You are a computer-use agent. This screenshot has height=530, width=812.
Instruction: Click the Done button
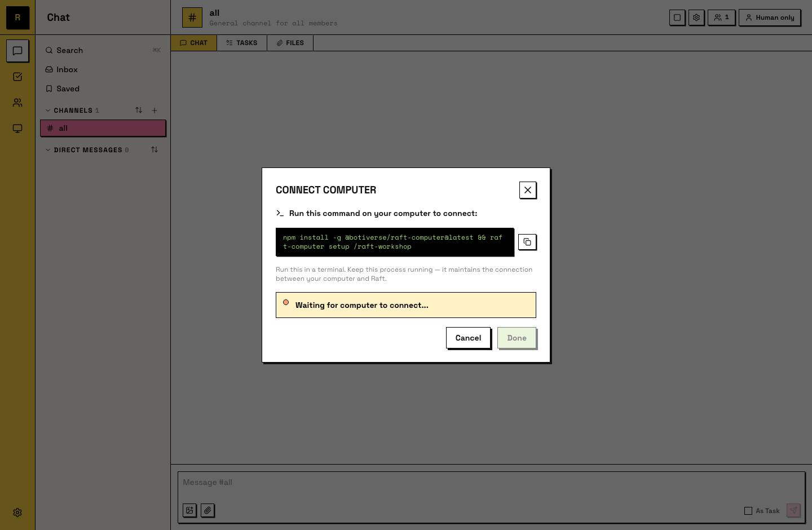click(x=517, y=338)
